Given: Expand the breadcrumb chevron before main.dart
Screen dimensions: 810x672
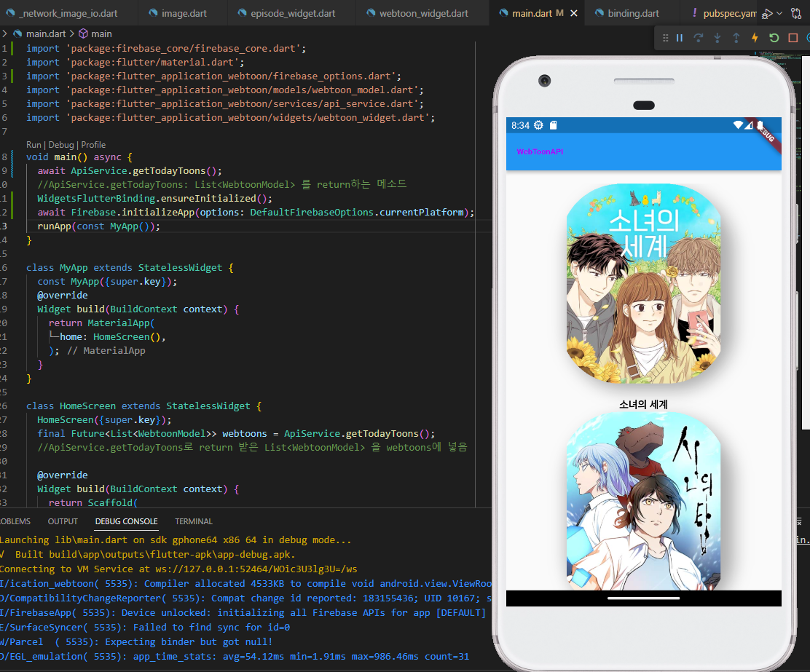Looking at the screenshot, I should (x=4, y=33).
